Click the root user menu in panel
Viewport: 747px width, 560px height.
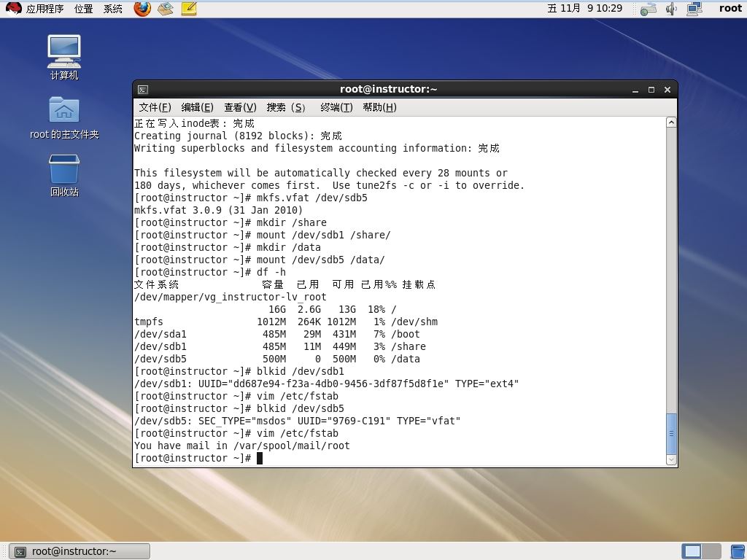pos(730,9)
